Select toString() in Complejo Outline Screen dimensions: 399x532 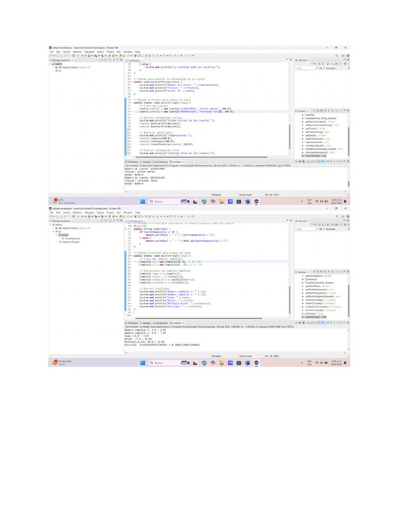tap(312, 313)
